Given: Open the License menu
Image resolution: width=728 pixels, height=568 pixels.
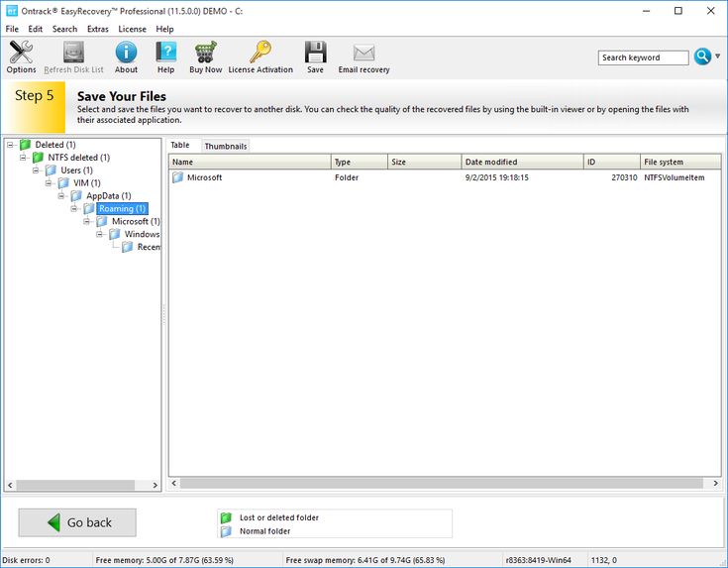Looking at the screenshot, I should (132, 29).
